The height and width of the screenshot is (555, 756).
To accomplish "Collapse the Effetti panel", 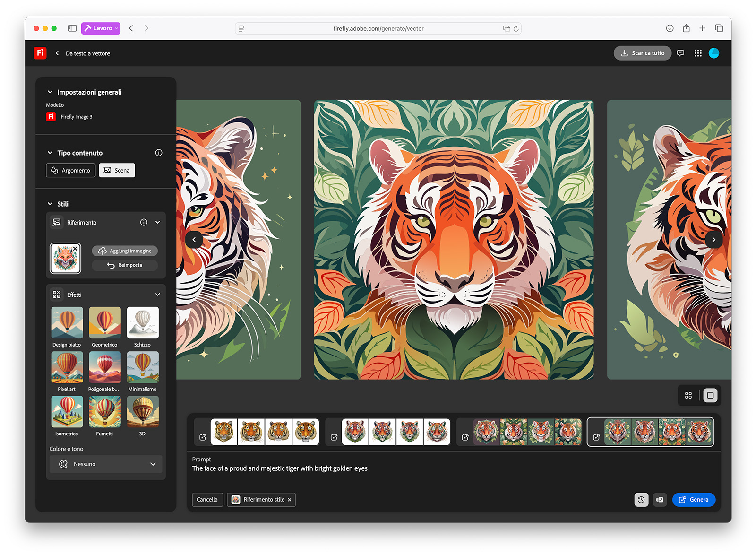I will (158, 294).
